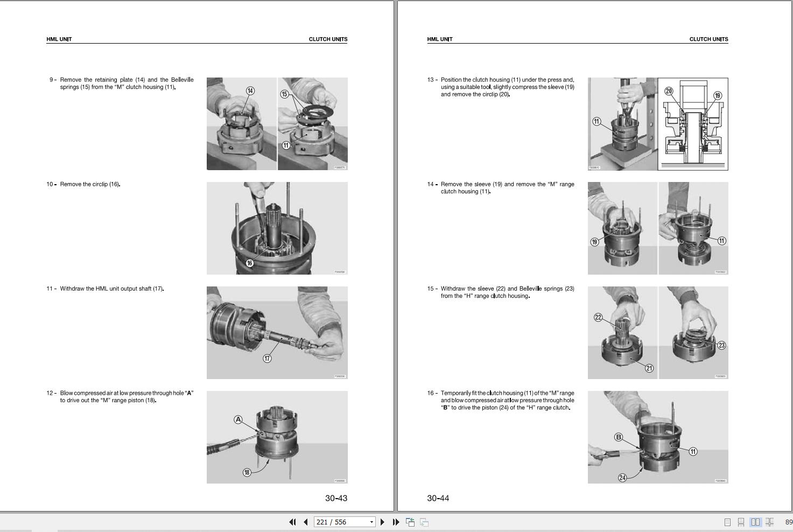Go to the first page
This screenshot has height=532, width=793.
292,522
